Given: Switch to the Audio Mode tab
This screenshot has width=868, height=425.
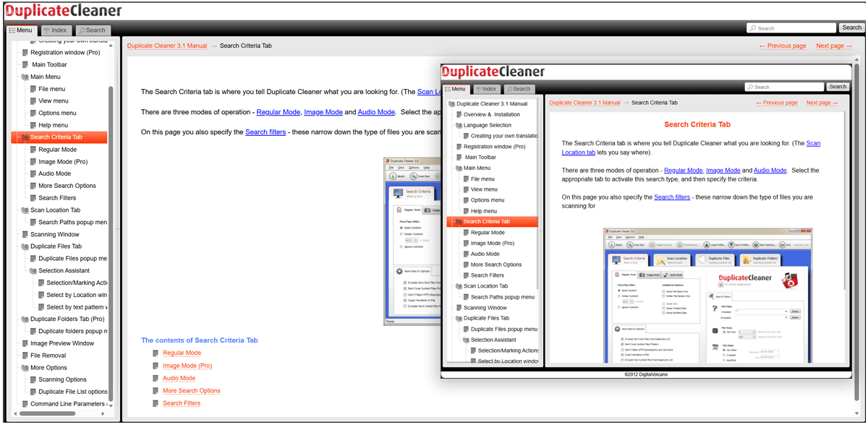Looking at the screenshot, I should 673,275.
